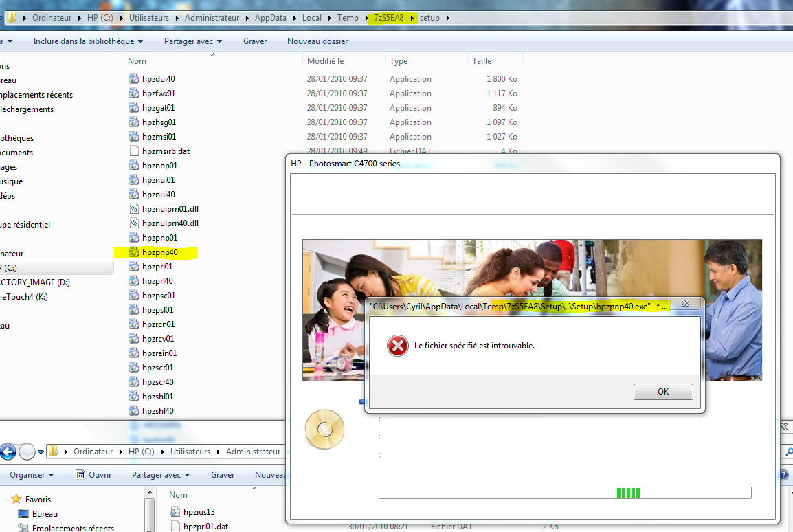The image size is (793, 532).
Task: Select the hpzscr40 file icon
Action: coord(134,381)
